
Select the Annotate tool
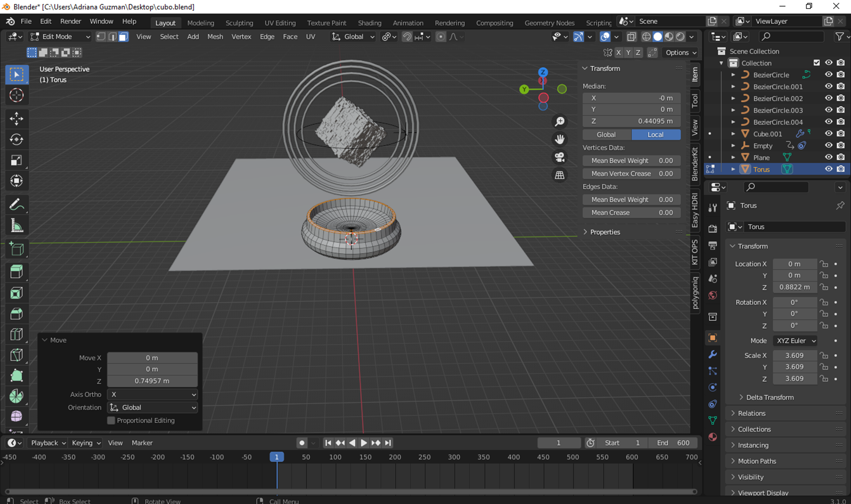(x=17, y=205)
